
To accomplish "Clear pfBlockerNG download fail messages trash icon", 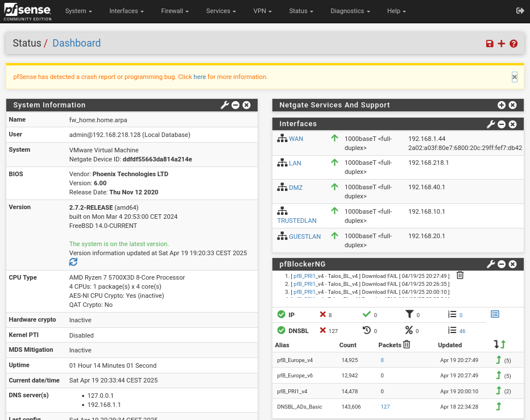I will click(x=460, y=276).
